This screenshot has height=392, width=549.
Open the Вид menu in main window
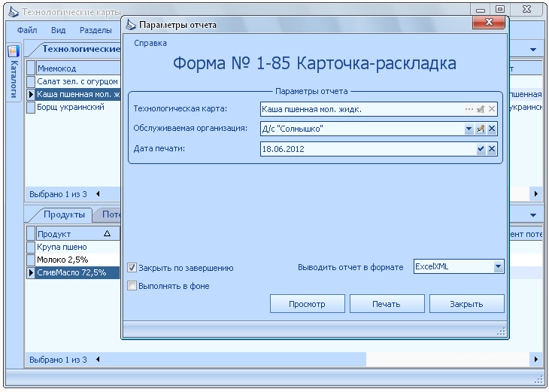tap(58, 30)
